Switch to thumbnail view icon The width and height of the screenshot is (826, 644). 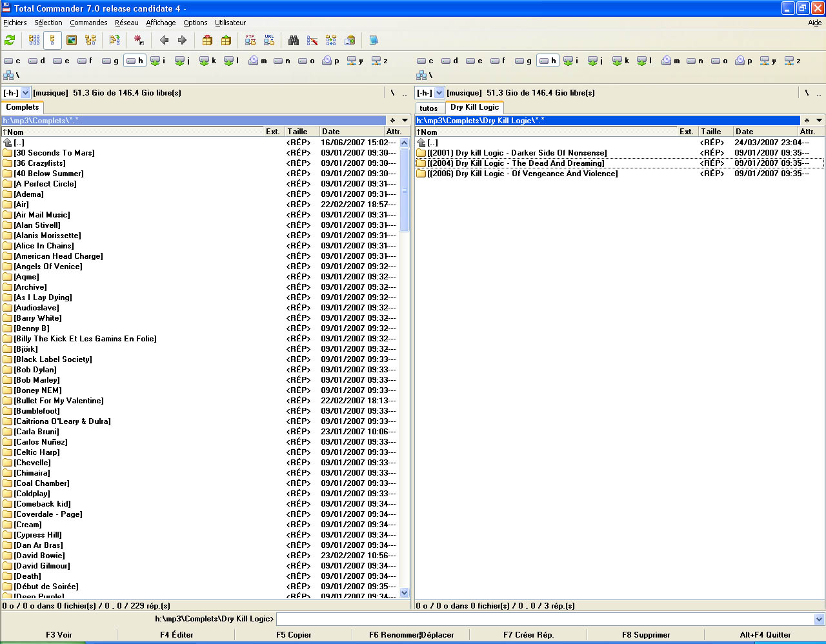[x=72, y=40]
